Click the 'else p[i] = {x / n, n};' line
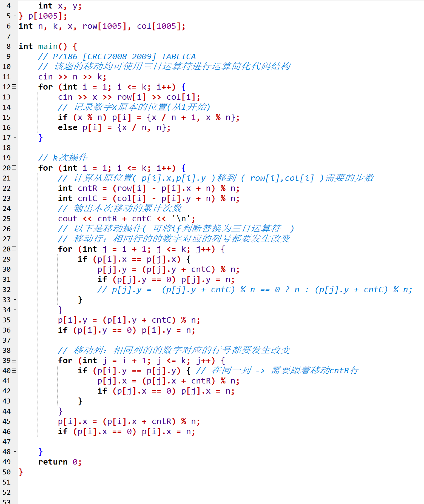Screen dimensions: 424x504 click(114, 127)
